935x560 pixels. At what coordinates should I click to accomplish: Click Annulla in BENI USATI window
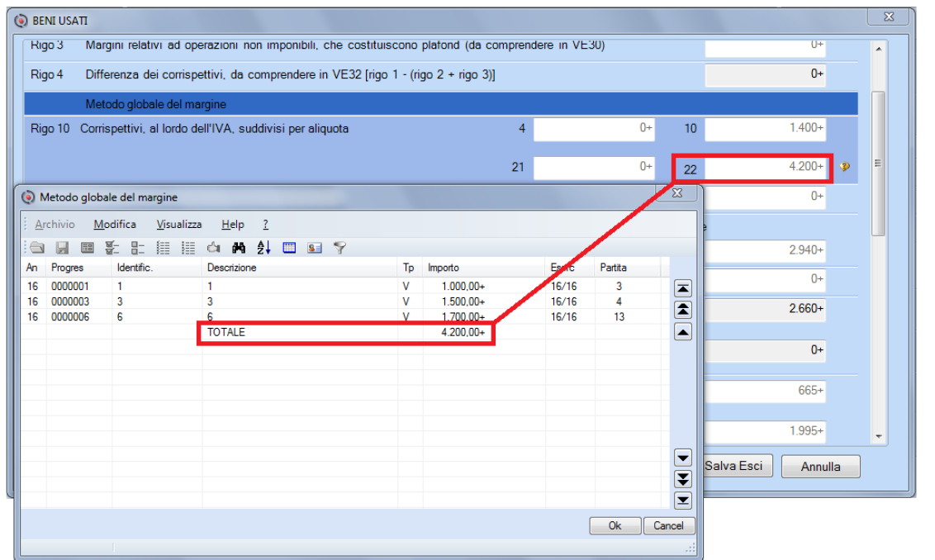click(x=820, y=467)
